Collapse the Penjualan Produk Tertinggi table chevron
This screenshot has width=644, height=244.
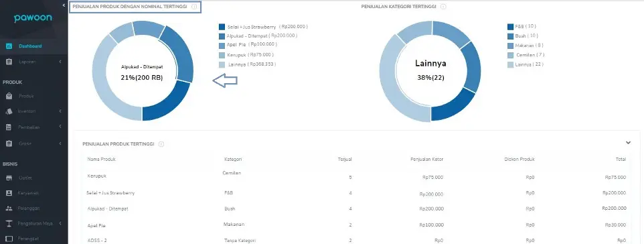coord(628,143)
